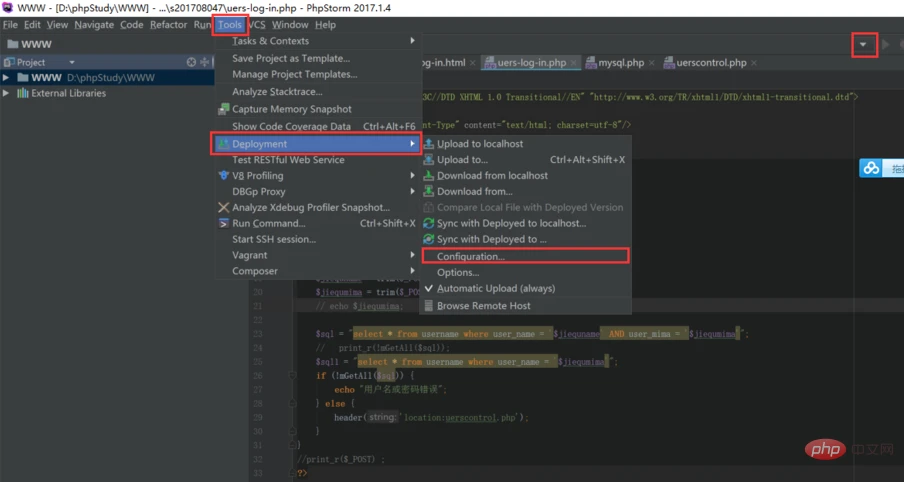
Task: Expand the Vagrant submenu
Action: click(x=317, y=255)
